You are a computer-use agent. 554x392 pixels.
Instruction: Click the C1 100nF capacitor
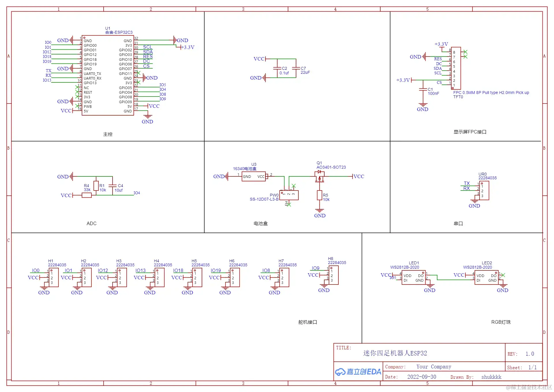click(423, 90)
